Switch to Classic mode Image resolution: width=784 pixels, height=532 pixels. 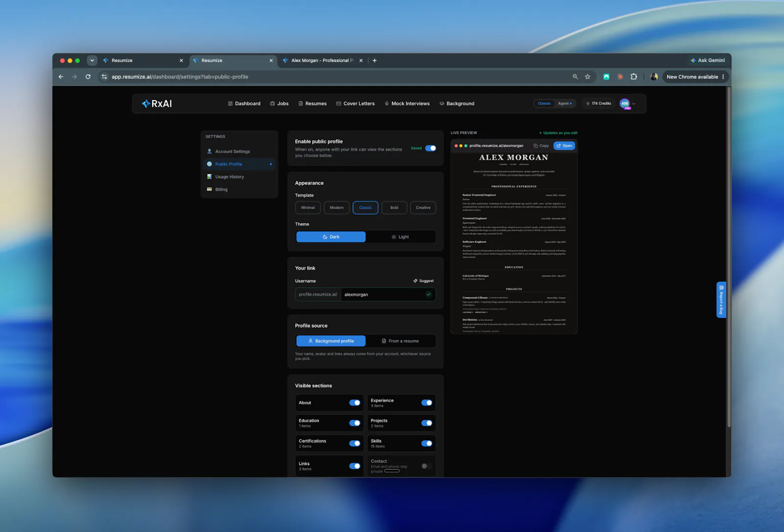544,103
